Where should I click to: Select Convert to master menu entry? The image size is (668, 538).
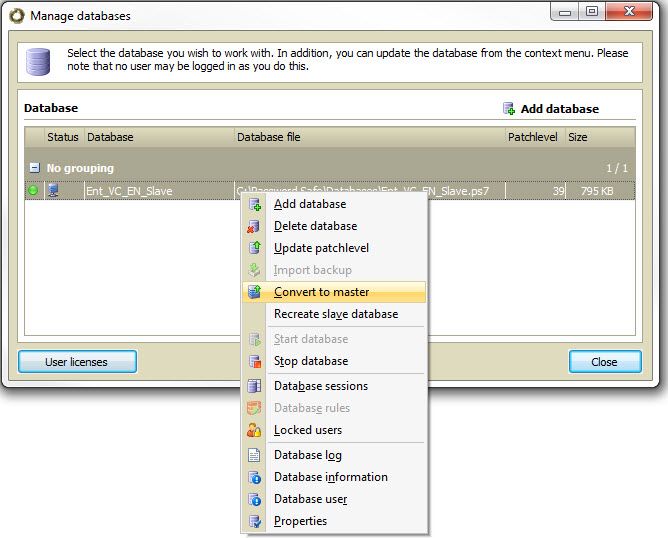(334, 292)
